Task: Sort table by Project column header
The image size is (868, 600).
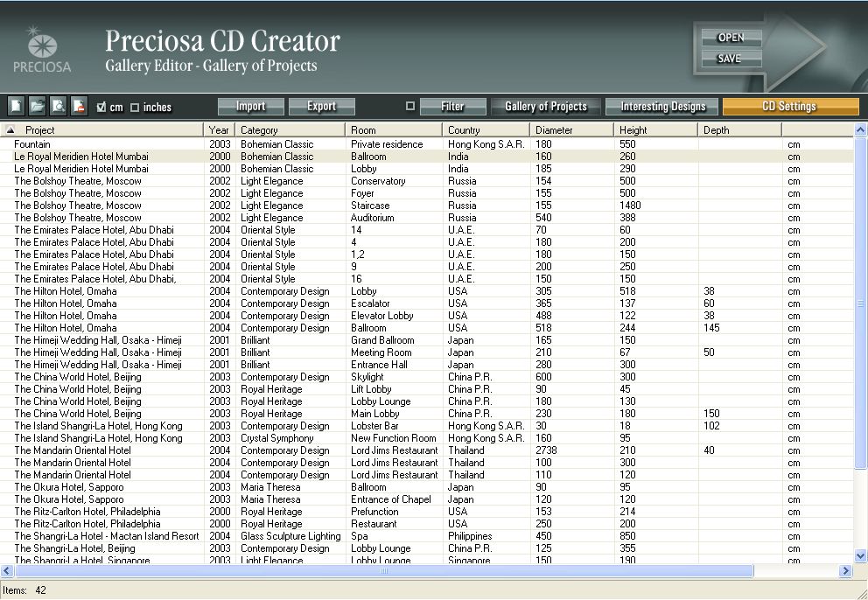Action: (x=101, y=130)
